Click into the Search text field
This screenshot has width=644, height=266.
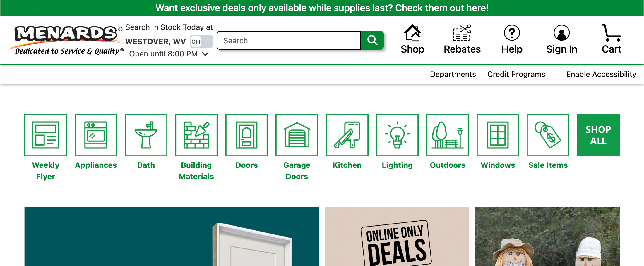coord(289,40)
